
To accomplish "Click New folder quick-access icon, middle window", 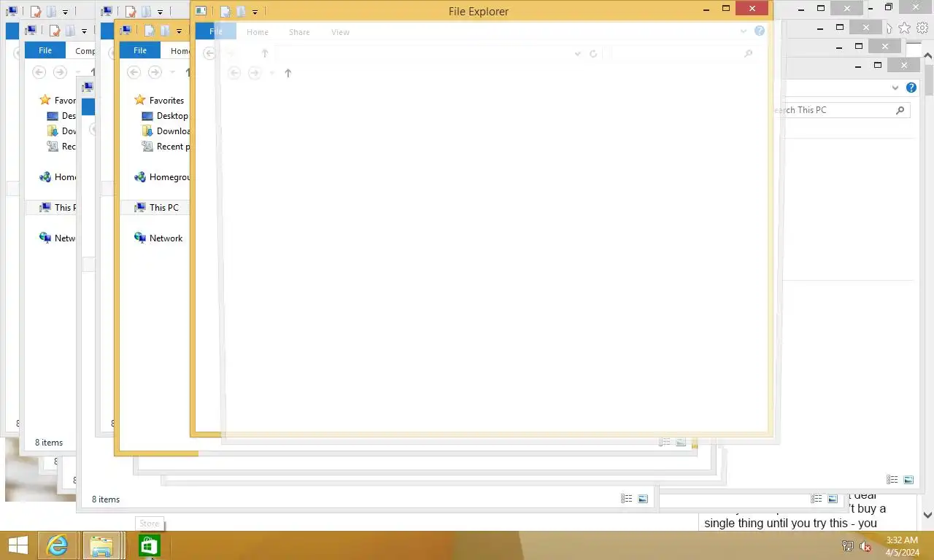I will click(x=166, y=31).
